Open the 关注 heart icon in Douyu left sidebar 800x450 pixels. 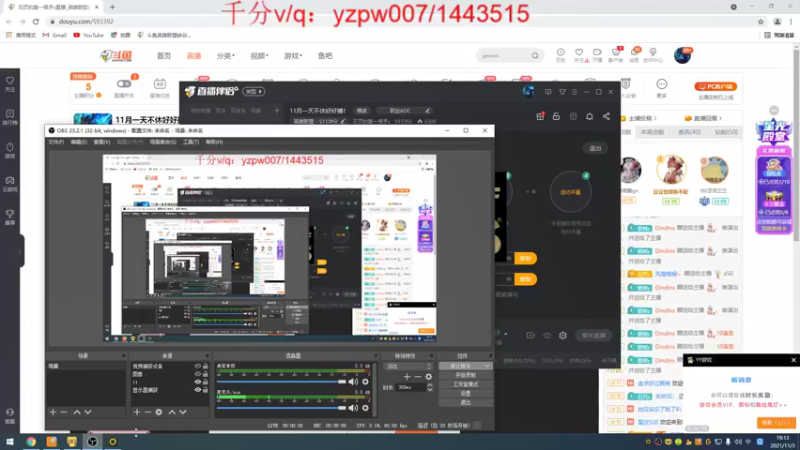(x=10, y=84)
